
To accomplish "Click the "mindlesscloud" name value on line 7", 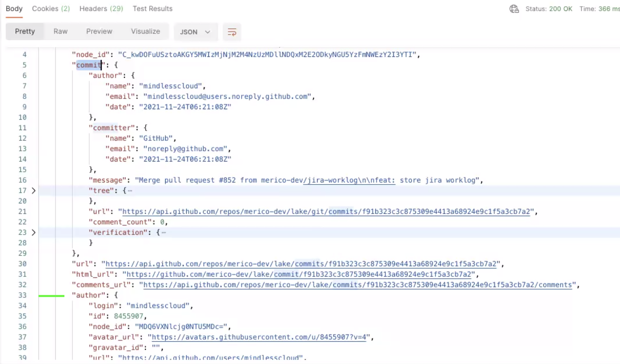I will 170,86.
